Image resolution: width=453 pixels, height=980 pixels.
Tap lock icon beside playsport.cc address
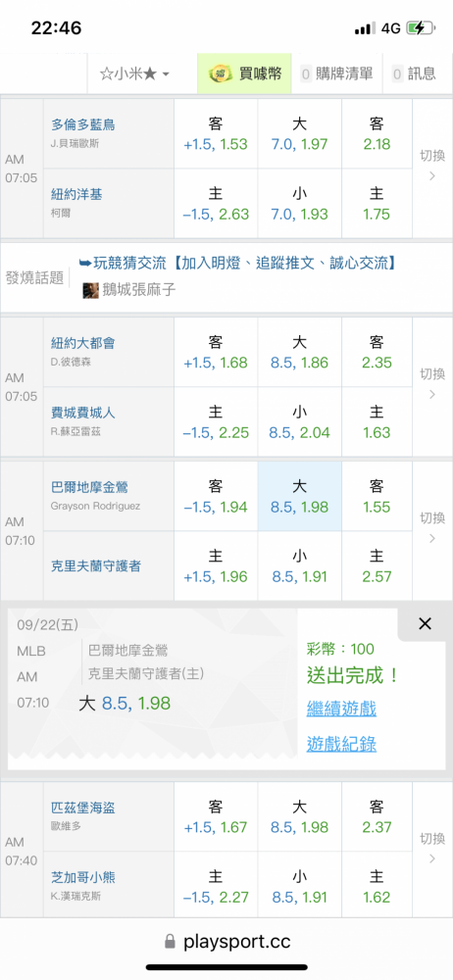tap(170, 942)
